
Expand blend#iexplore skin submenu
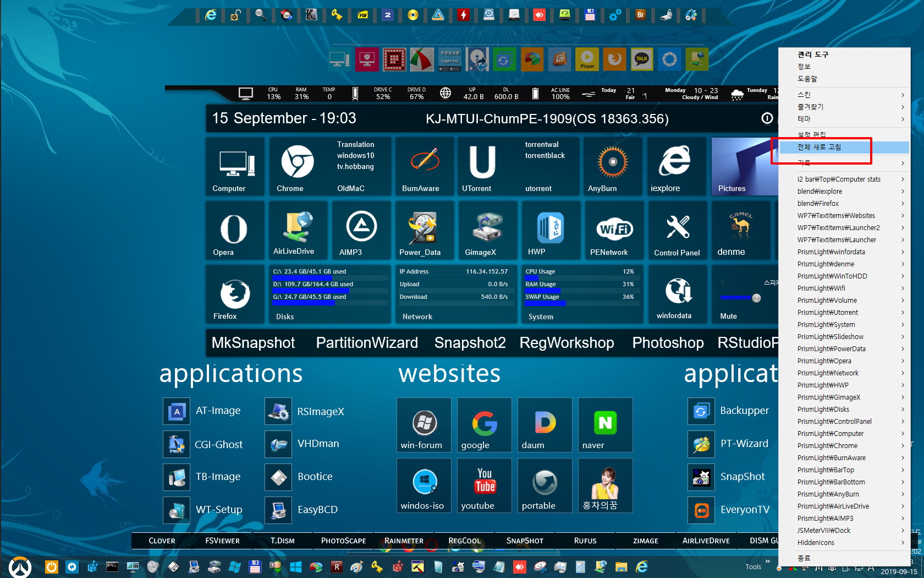tap(844, 192)
